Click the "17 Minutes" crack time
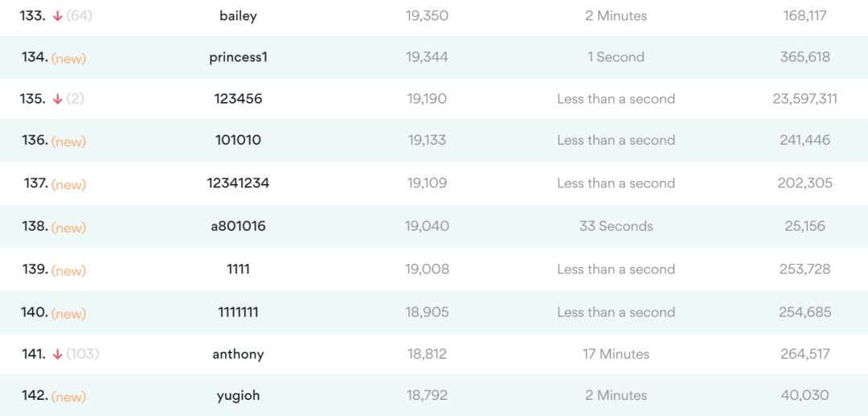Image resolution: width=868 pixels, height=416 pixels. click(616, 354)
